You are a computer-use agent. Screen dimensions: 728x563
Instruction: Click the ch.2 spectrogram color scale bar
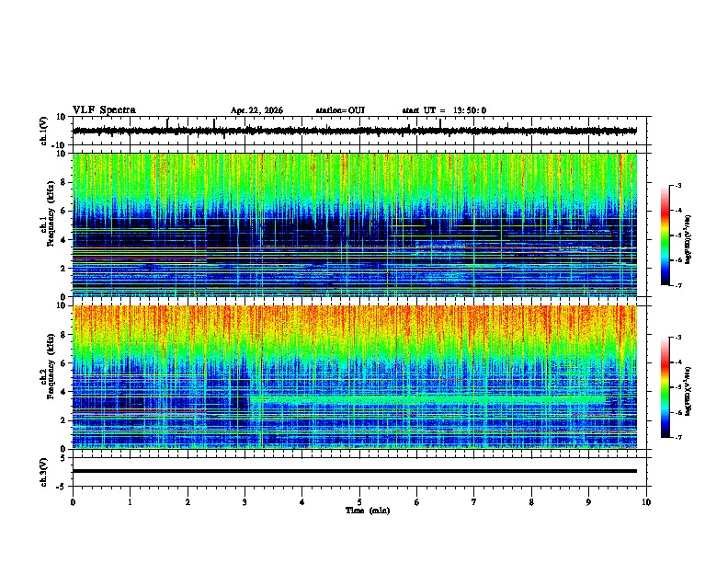pyautogui.click(x=665, y=387)
